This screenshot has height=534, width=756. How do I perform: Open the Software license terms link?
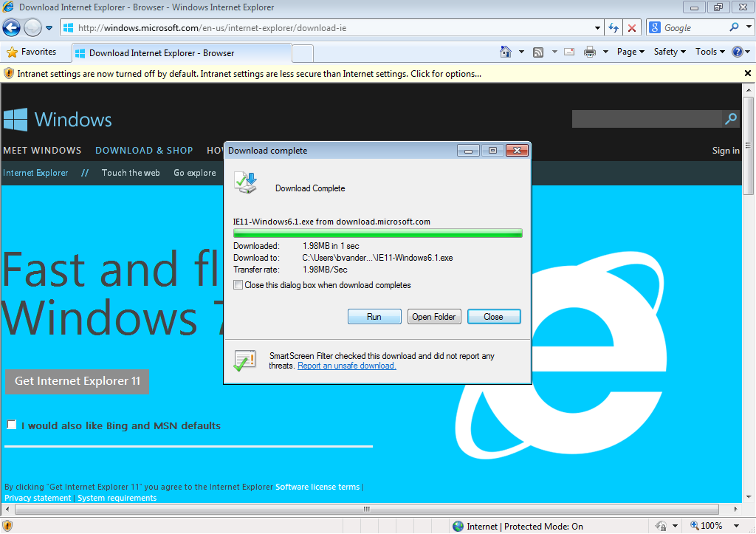click(317, 487)
